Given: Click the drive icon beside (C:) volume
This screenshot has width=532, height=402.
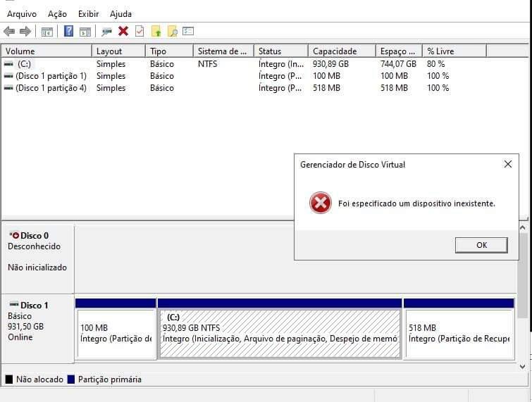Looking at the screenshot, I should (x=9, y=64).
